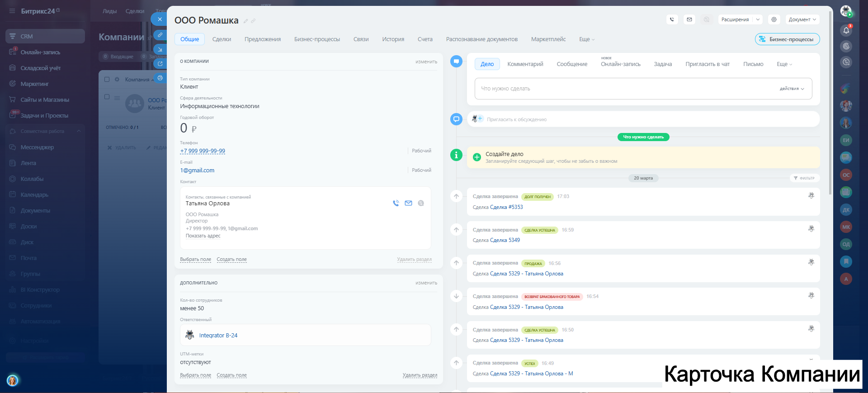Viewport: 868px width, 393px height.
Task: Click the ФИЛЬТР button in timeline
Action: 804,178
